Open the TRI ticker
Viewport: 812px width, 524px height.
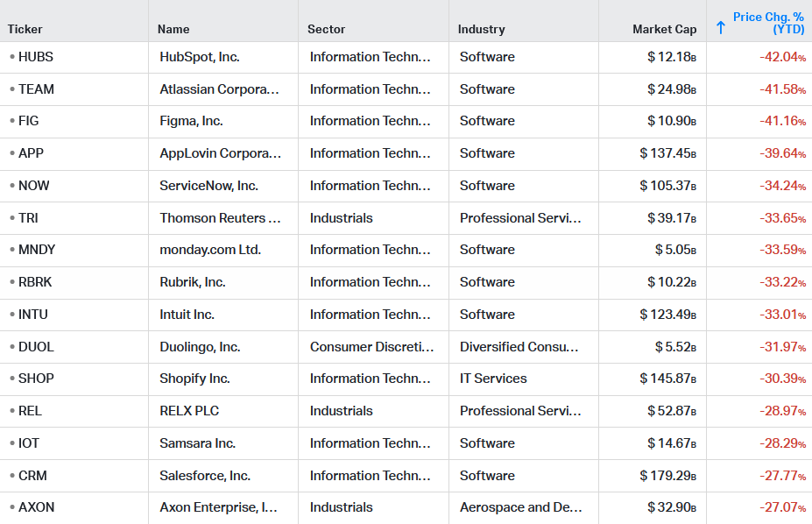coord(28,218)
